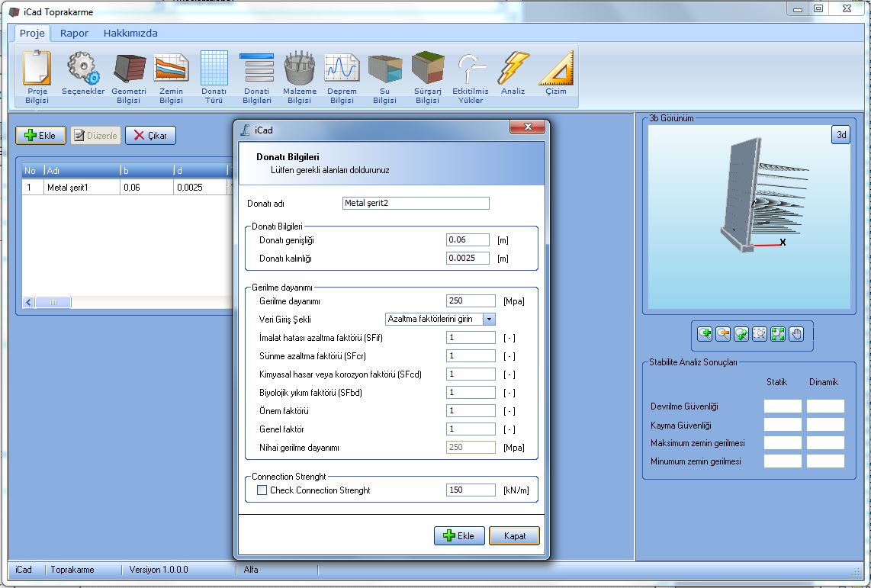Viewport: 871px width, 588px height.
Task: Close the Donatı Bilgileri dialog
Action: pyautogui.click(x=529, y=127)
